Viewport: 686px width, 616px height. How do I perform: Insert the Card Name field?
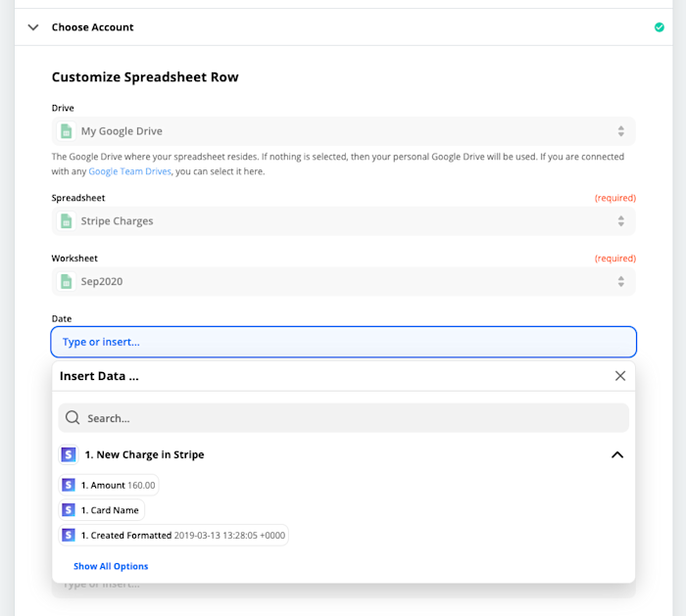pos(103,510)
